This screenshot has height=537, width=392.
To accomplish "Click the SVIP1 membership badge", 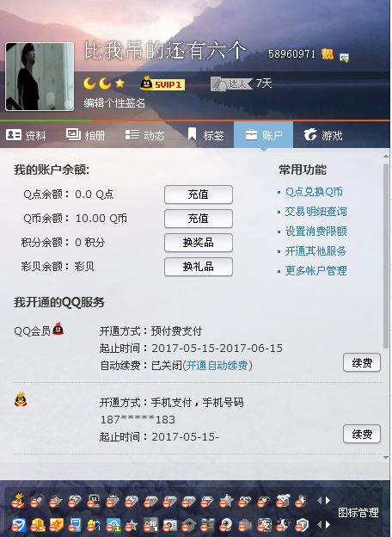I will click(x=162, y=83).
